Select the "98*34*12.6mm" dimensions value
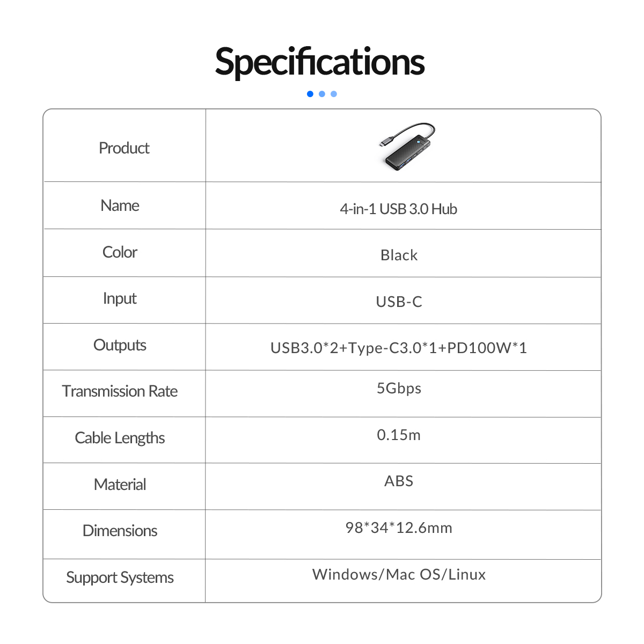Screen dimensions: 644x644 (399, 528)
